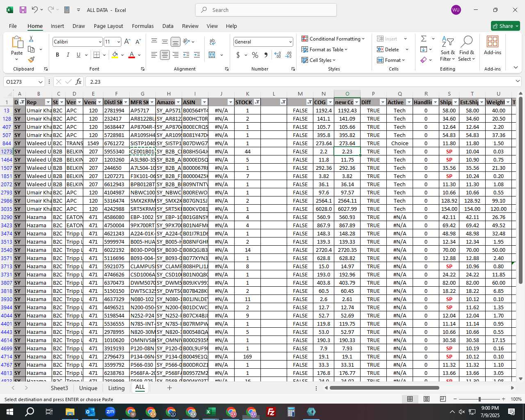525x420 pixels.
Task: Open the ASIN column filter dropdown
Action: coord(204,102)
